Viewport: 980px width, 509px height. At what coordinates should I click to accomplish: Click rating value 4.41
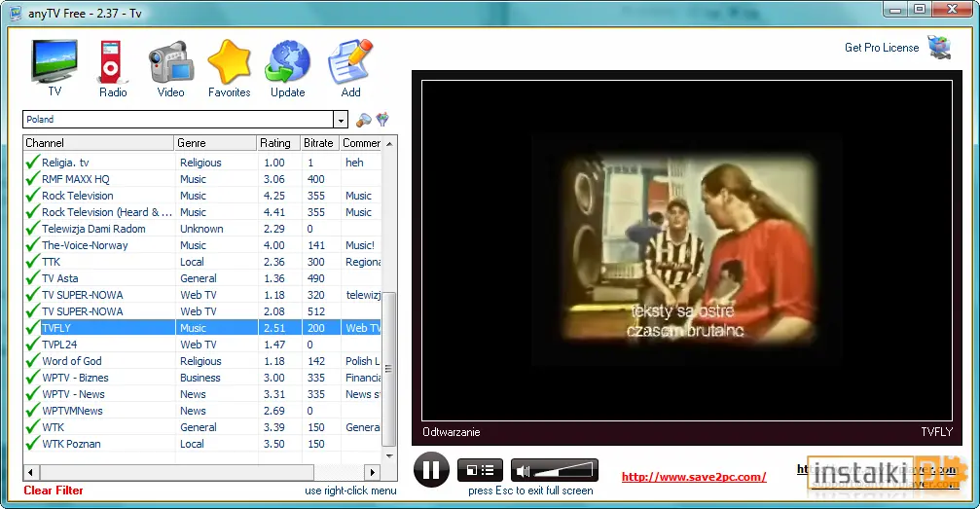pyautogui.click(x=273, y=212)
